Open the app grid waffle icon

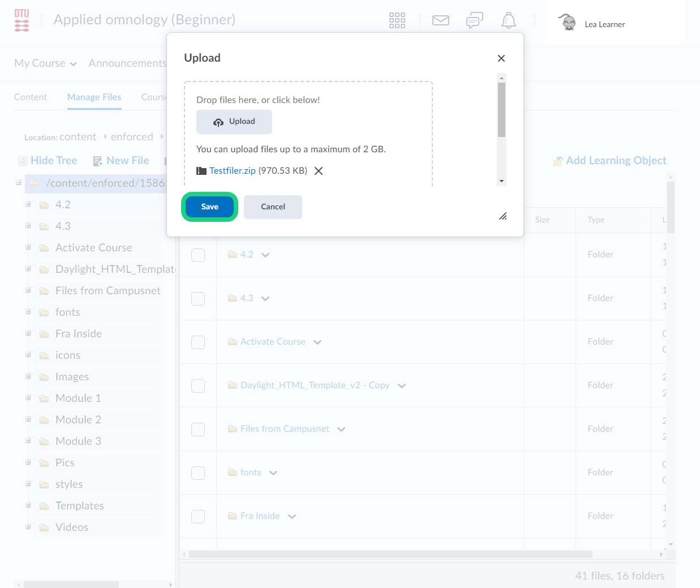click(x=397, y=20)
